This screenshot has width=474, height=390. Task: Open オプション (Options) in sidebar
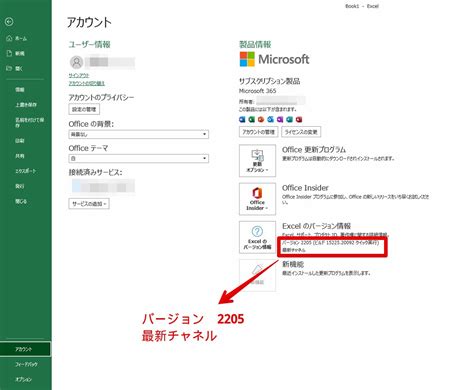click(x=23, y=379)
